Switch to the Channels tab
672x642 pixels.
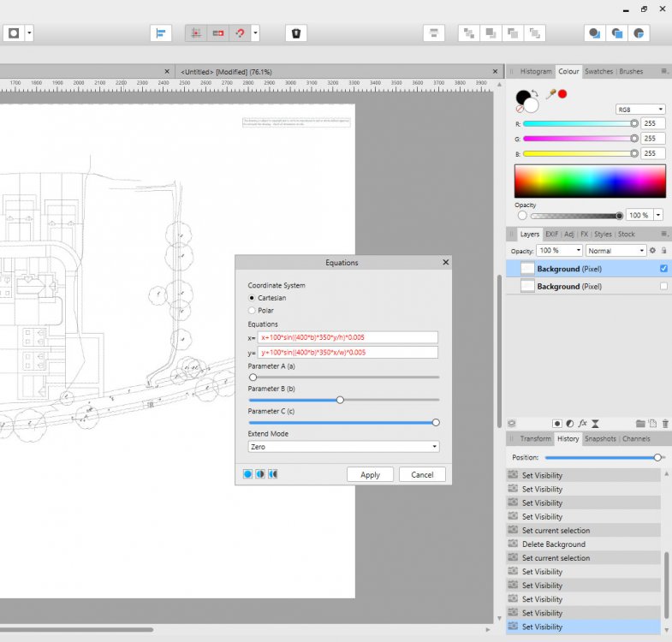pyautogui.click(x=636, y=438)
